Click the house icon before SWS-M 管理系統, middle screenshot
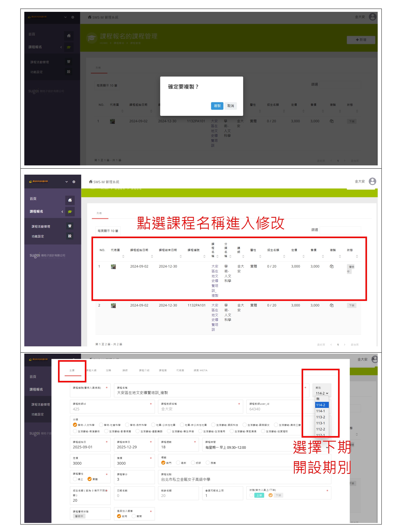Viewport: 402px width, 532px height. coord(91,182)
